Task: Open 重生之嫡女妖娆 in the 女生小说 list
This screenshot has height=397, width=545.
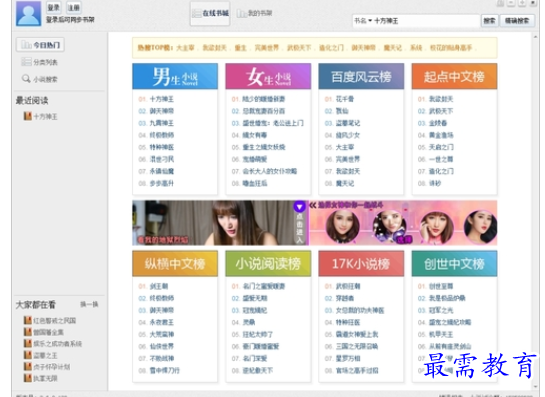Action: [263, 147]
